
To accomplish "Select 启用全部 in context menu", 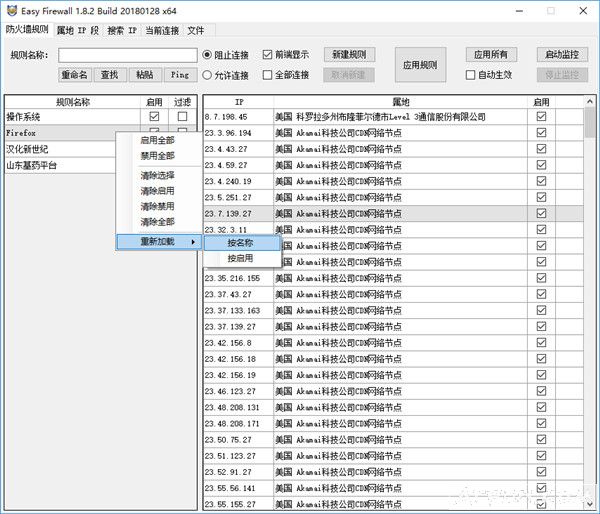I will [157, 140].
